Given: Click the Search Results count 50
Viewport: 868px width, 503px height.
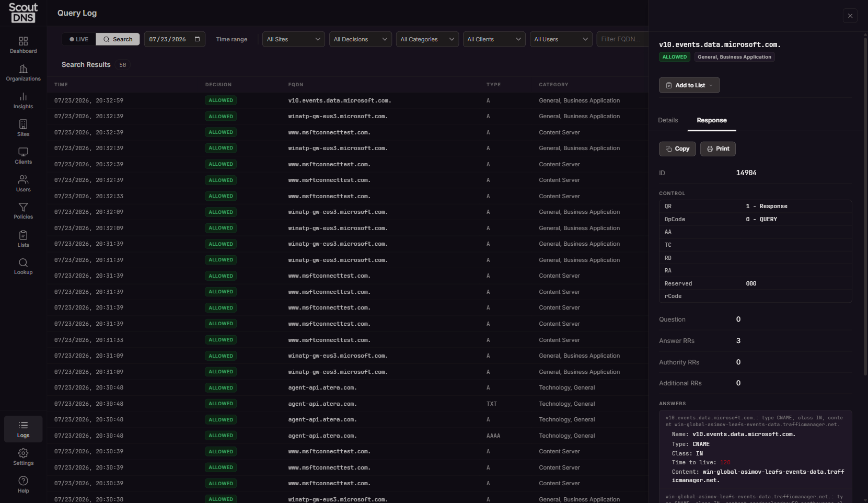Looking at the screenshot, I should [123, 65].
